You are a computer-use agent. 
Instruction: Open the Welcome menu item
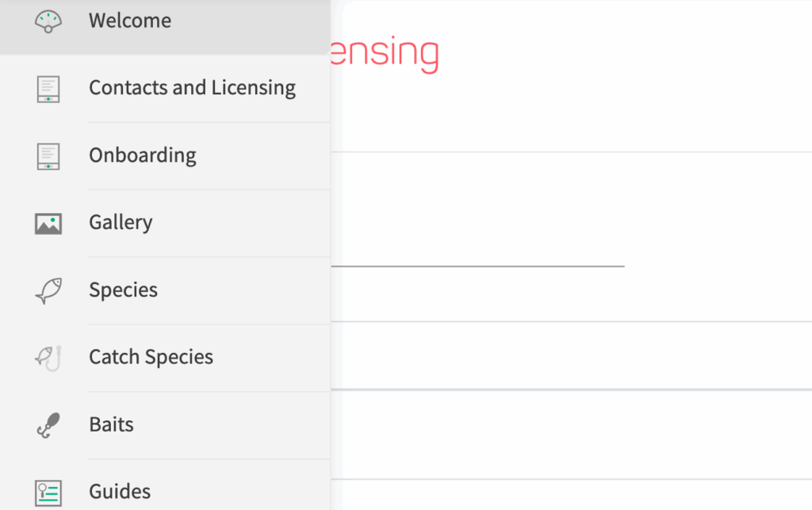(x=130, y=21)
